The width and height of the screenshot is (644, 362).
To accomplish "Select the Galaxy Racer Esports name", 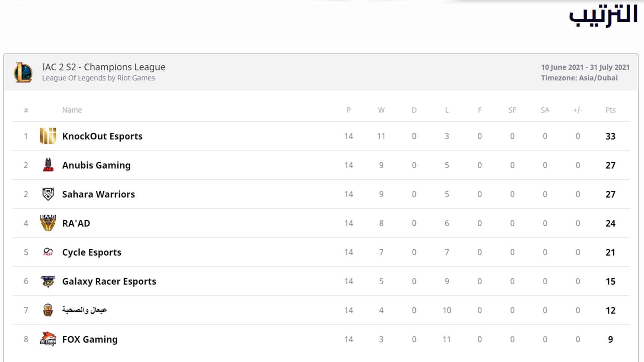I will point(109,281).
